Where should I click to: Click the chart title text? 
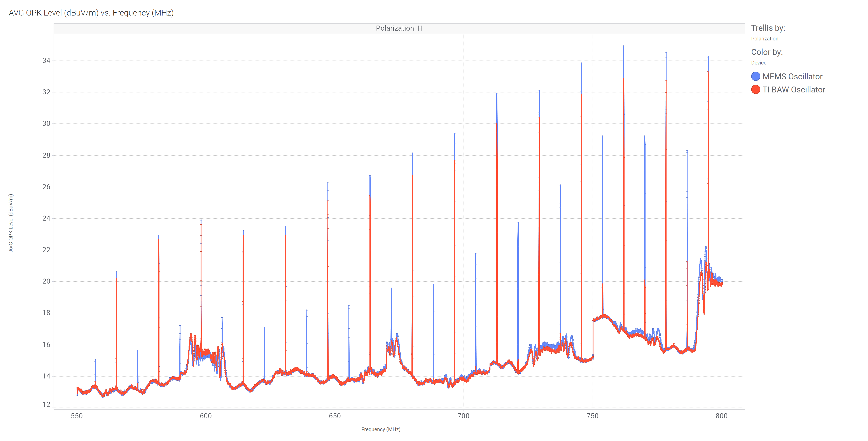91,13
